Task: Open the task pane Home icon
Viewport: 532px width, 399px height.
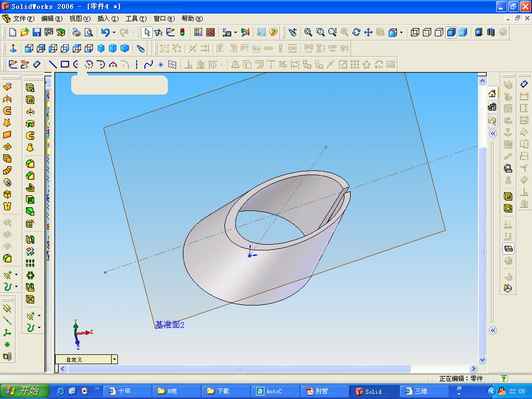Action: [x=492, y=93]
